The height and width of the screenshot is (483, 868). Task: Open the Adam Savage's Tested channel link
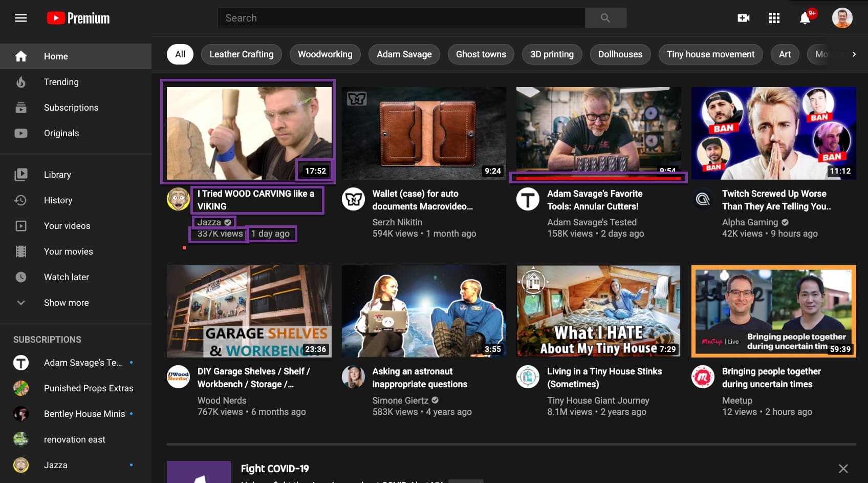coord(592,222)
